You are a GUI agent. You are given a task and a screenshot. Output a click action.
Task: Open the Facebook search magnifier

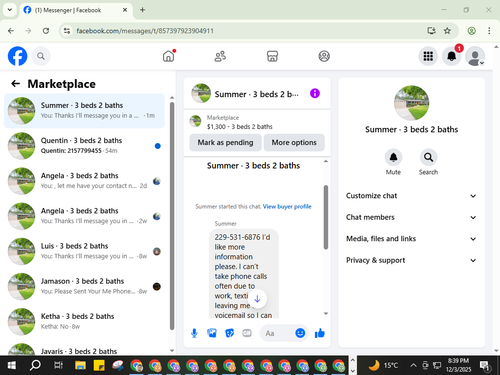click(x=41, y=56)
